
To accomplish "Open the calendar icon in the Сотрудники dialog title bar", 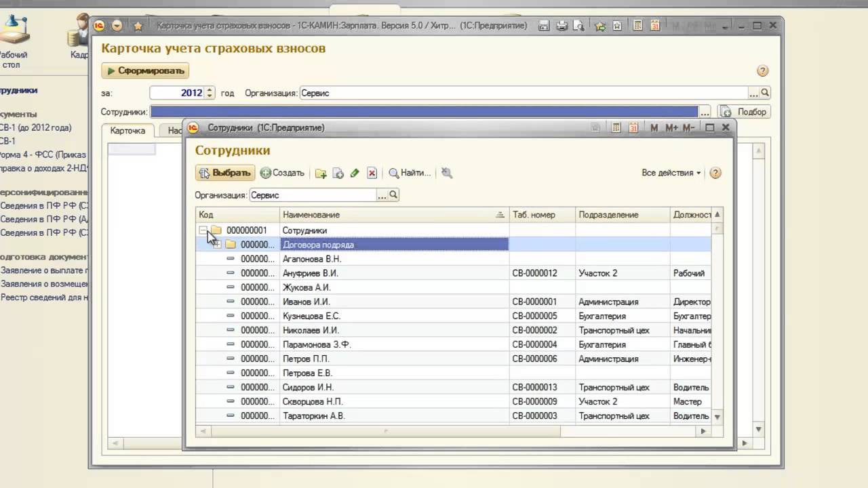I will (633, 127).
